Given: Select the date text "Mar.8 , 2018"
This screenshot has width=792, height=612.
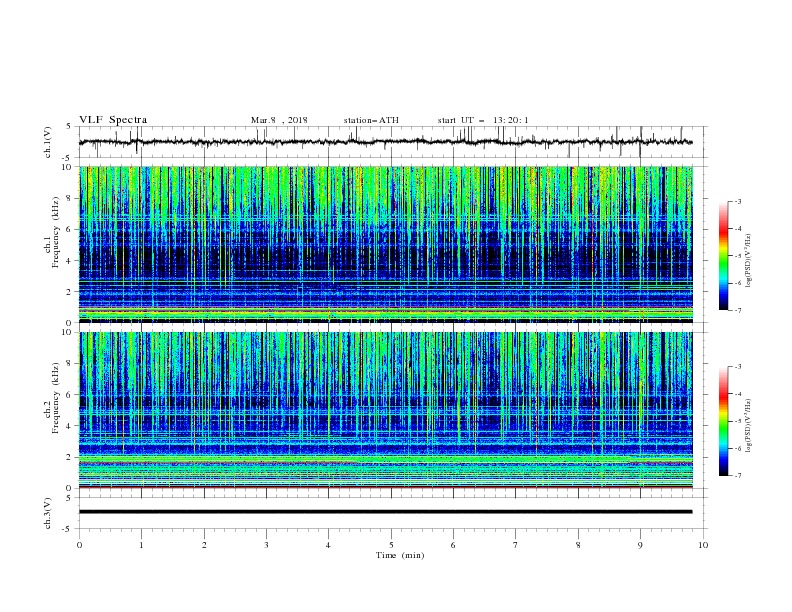Looking at the screenshot, I should 279,120.
